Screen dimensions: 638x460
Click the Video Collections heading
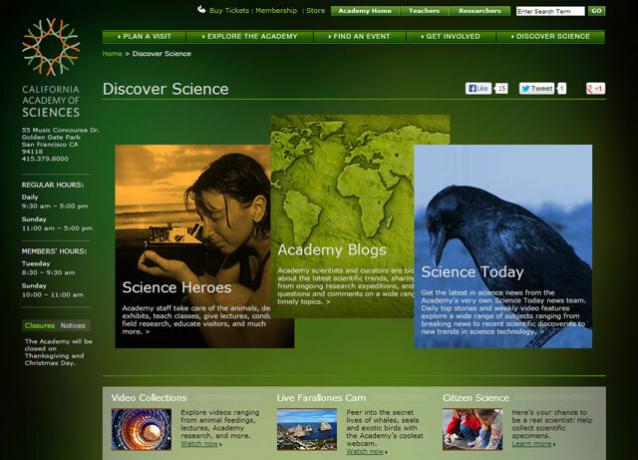tap(149, 397)
